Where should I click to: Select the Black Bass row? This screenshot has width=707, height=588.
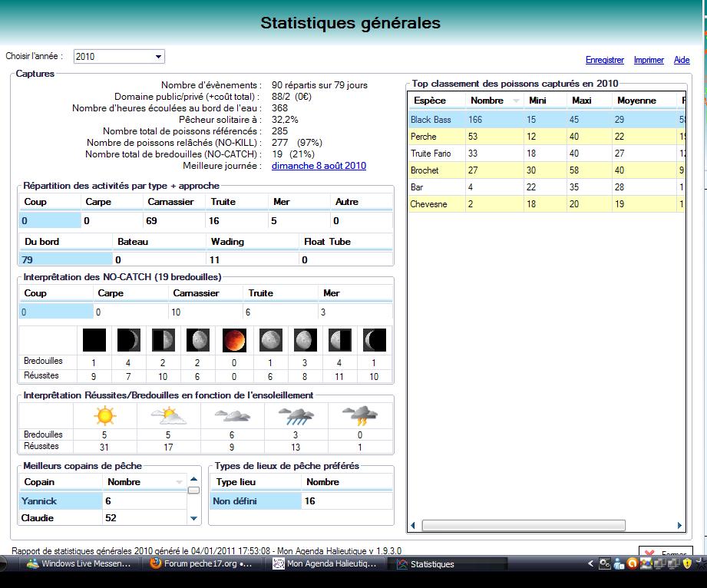(x=546, y=120)
